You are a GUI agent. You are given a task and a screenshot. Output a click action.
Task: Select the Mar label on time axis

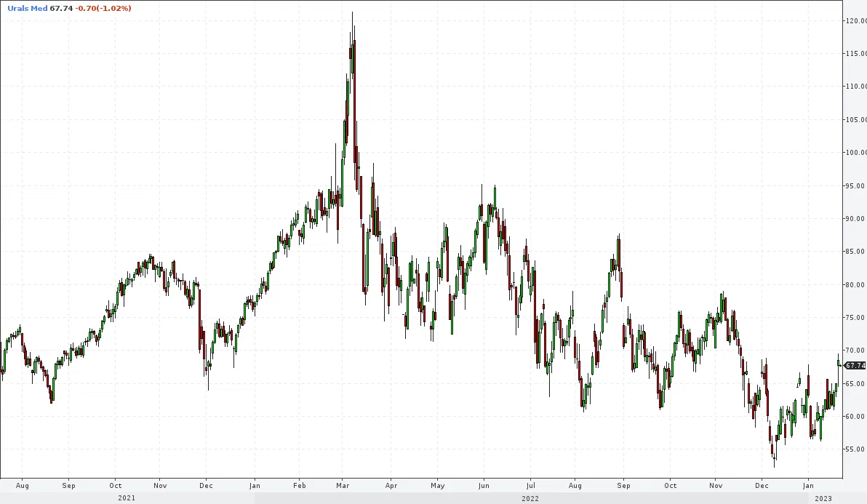[343, 486]
